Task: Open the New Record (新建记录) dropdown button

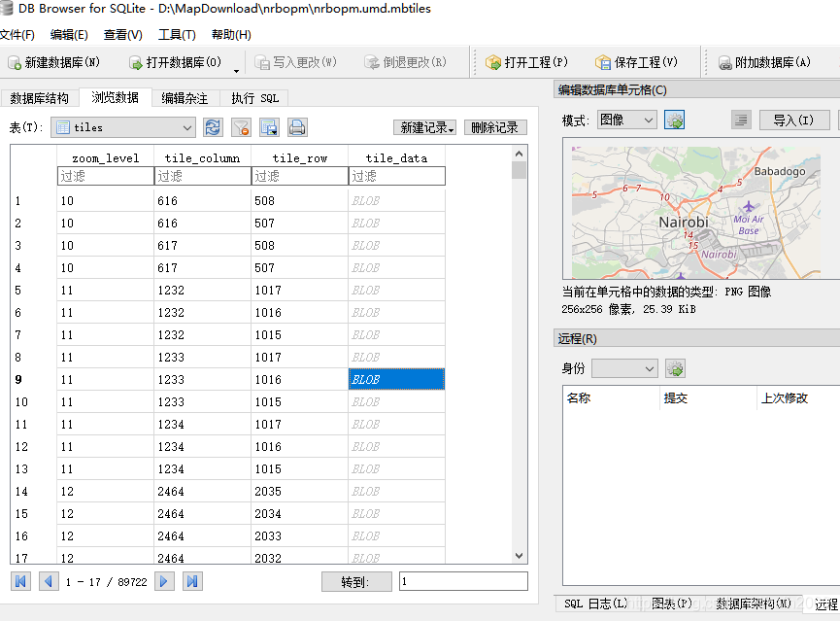Action: [424, 127]
